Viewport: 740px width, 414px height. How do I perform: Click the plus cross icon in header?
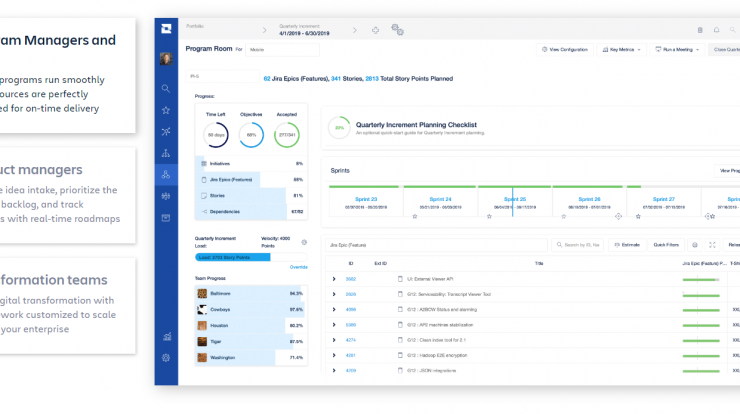point(375,30)
